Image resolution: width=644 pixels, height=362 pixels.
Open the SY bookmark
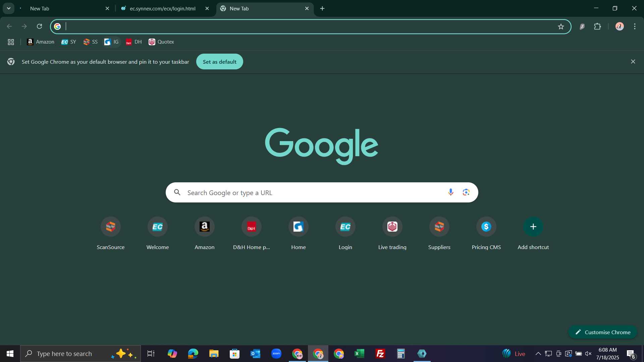click(69, 42)
